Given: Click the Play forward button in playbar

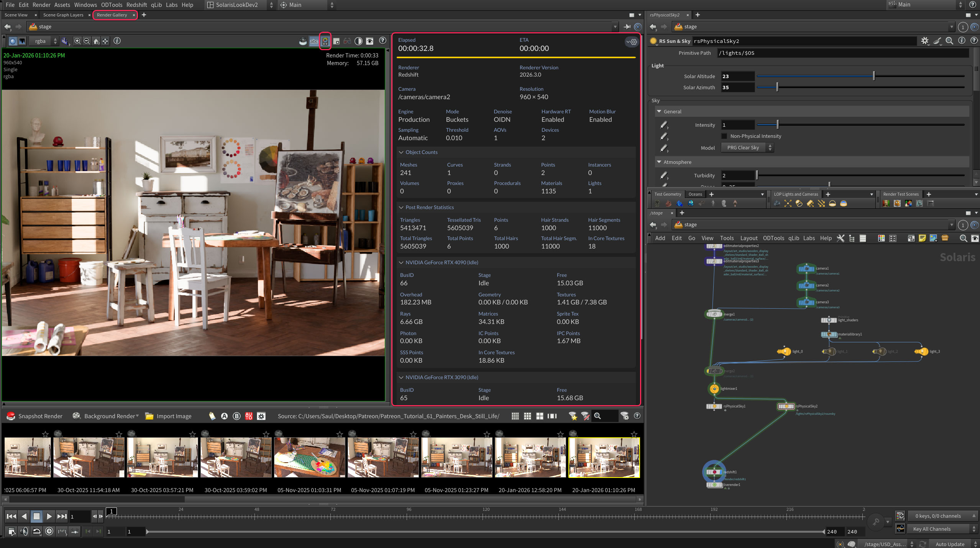Looking at the screenshot, I should [x=49, y=516].
